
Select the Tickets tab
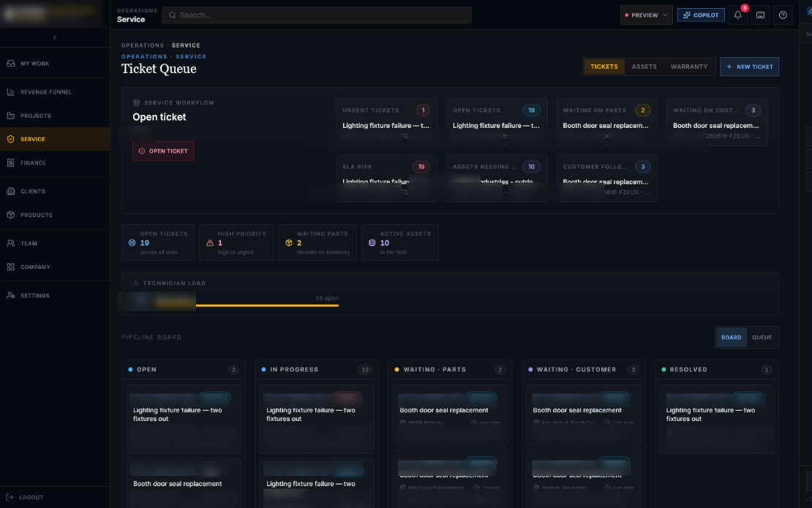(x=604, y=67)
